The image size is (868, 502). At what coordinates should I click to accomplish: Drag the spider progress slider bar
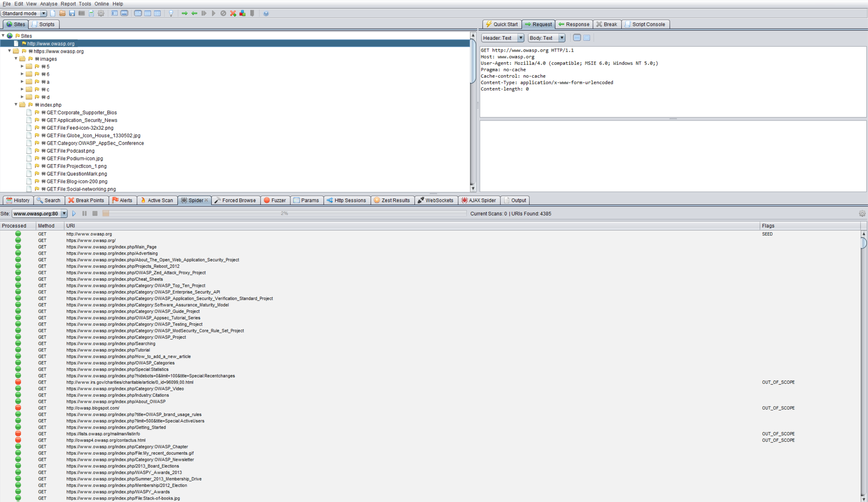[x=107, y=213]
